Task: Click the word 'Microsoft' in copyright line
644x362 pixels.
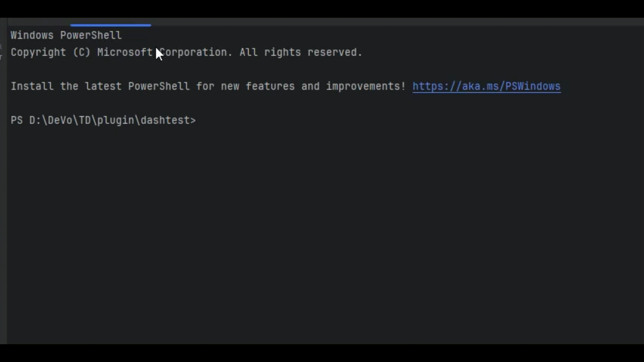Action: pyautogui.click(x=125, y=52)
